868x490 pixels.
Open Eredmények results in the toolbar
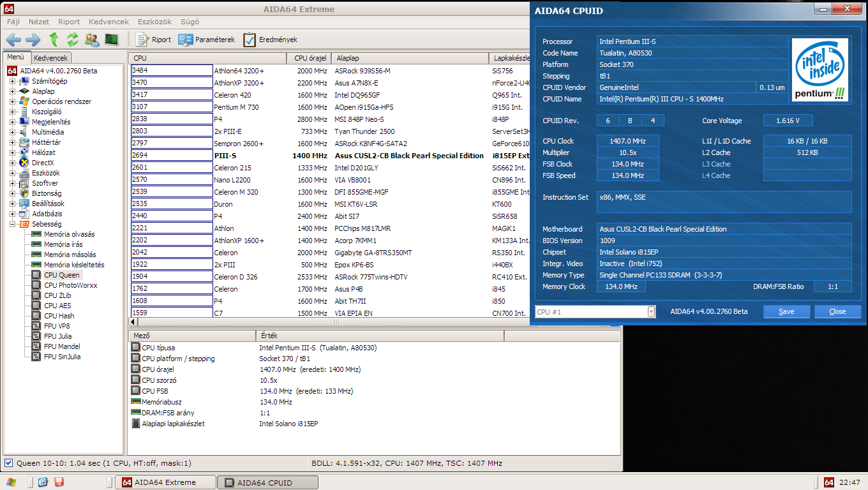(x=270, y=40)
